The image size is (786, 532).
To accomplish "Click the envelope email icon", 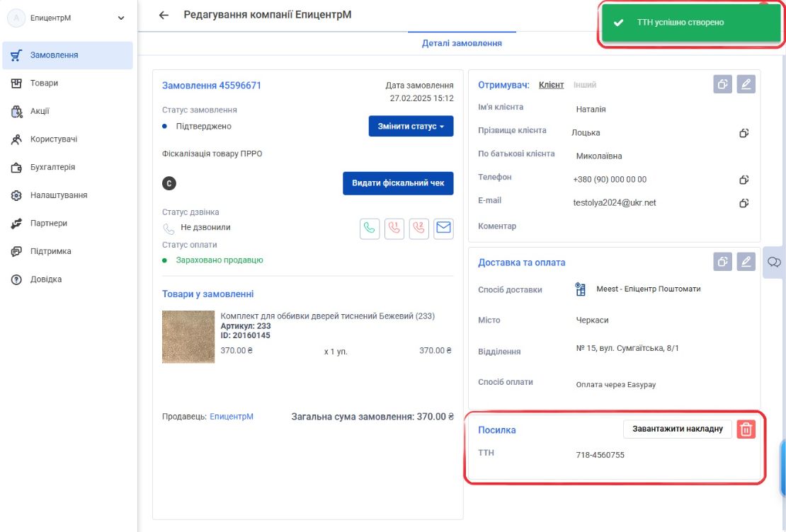I will (443, 229).
